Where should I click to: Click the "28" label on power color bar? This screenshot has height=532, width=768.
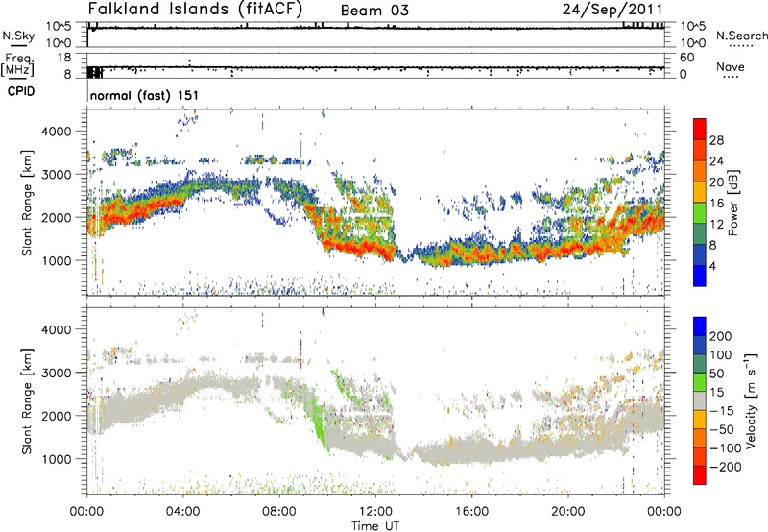[716, 140]
